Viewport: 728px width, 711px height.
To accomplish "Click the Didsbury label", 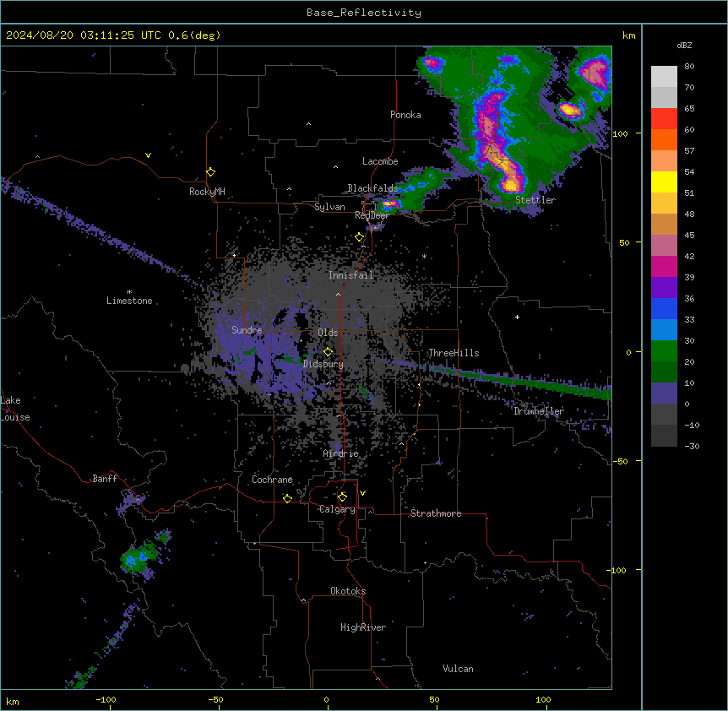I will pyautogui.click(x=323, y=364).
